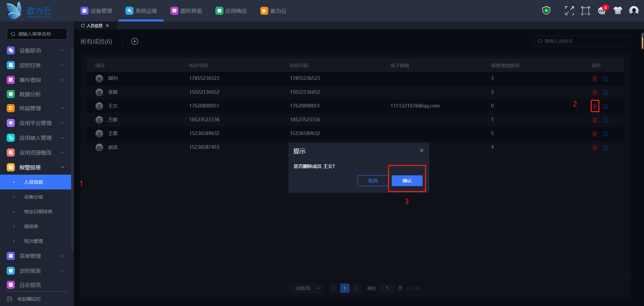The height and width of the screenshot is (306, 644).
Task: Delete member 王文 with trash icon
Action: coord(595,106)
